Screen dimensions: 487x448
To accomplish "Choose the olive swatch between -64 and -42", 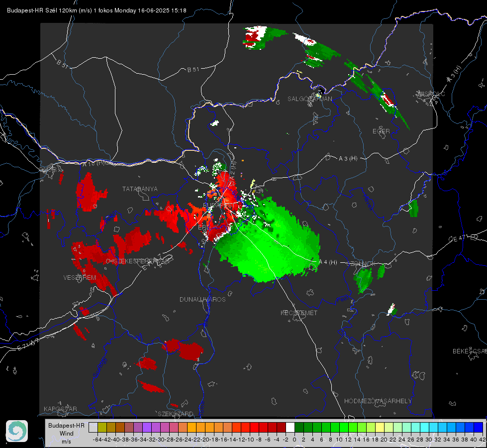I will [x=102, y=428].
